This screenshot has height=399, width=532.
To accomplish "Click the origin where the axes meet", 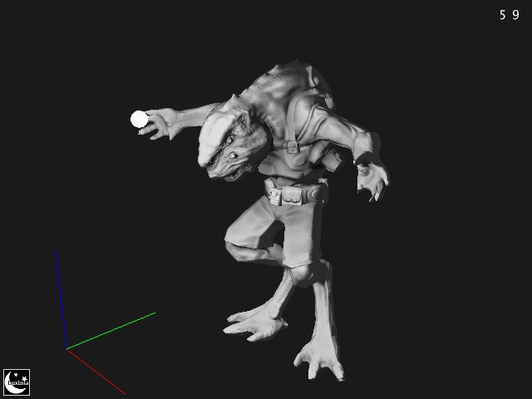I will click(66, 348).
